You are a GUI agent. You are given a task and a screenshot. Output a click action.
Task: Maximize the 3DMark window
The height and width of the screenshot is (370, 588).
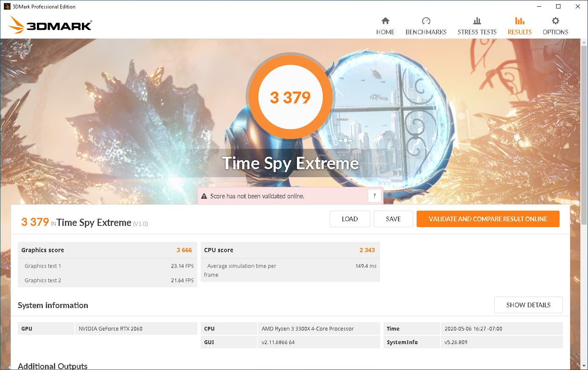pyautogui.click(x=558, y=6)
